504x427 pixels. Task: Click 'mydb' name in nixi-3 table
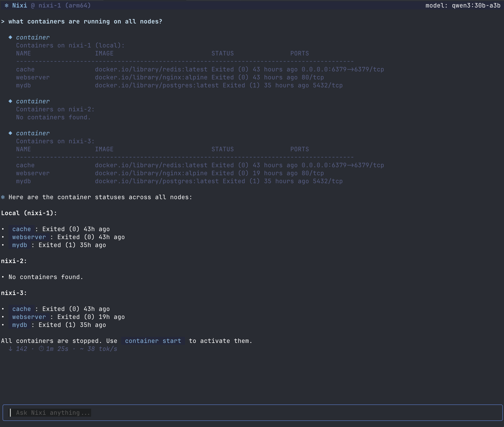(x=23, y=181)
